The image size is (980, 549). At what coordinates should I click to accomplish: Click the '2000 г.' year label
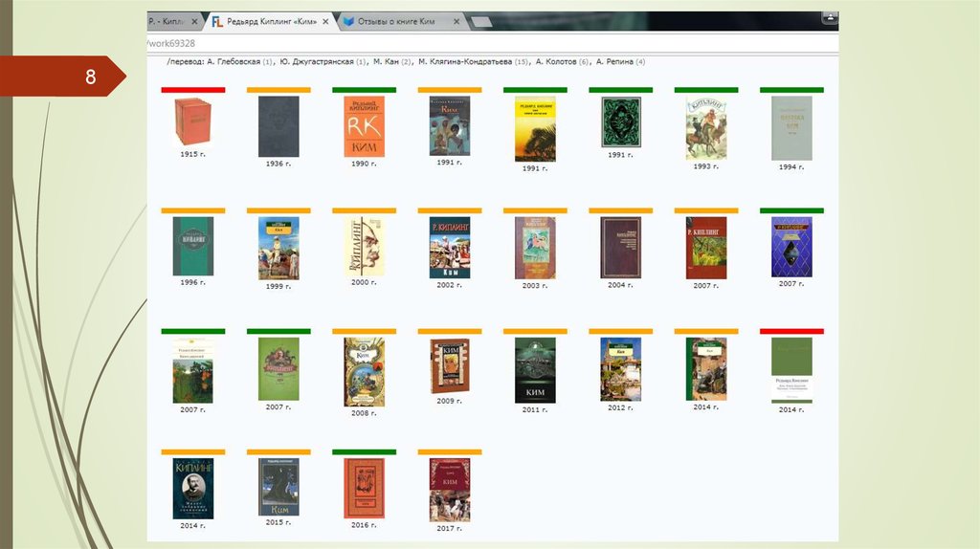(365, 282)
